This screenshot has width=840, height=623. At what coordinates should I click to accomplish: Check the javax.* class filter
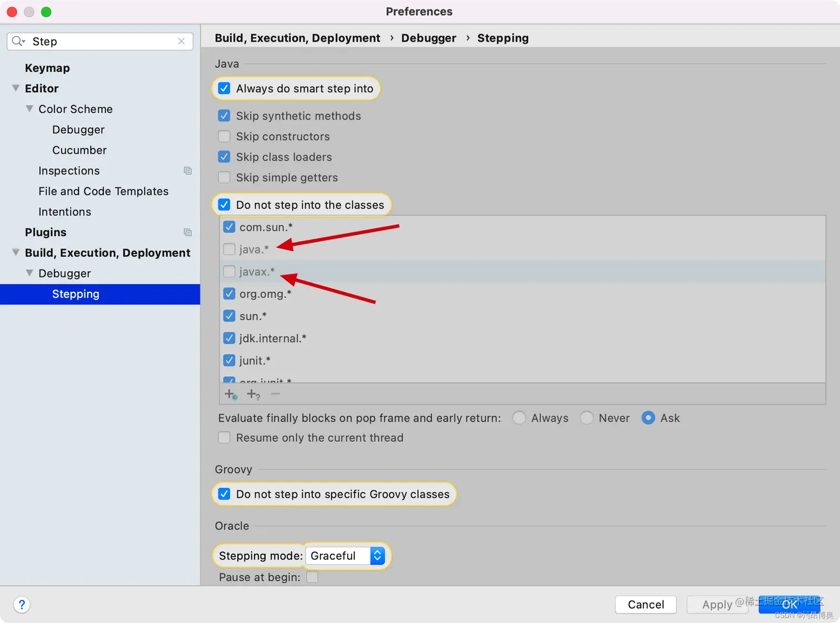pyautogui.click(x=229, y=271)
